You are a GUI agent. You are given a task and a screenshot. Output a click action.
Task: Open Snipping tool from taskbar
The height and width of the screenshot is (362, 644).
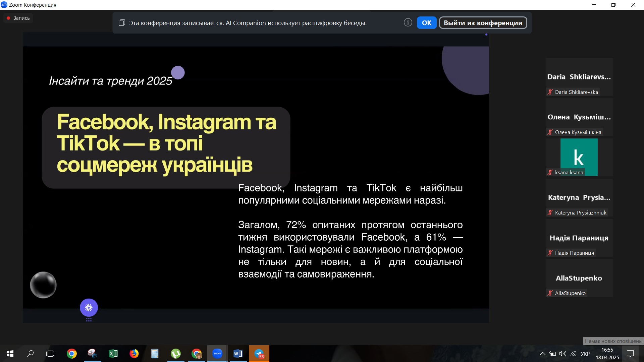pyautogui.click(x=93, y=354)
